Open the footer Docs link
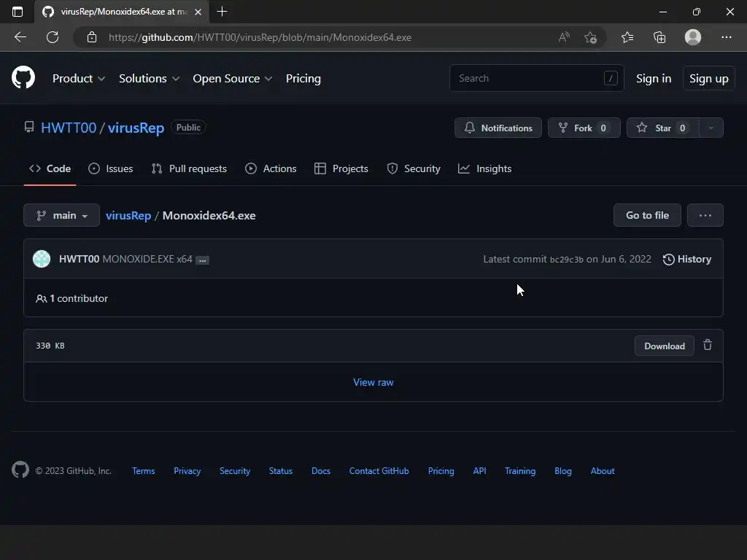This screenshot has height=560, width=747. click(x=321, y=471)
